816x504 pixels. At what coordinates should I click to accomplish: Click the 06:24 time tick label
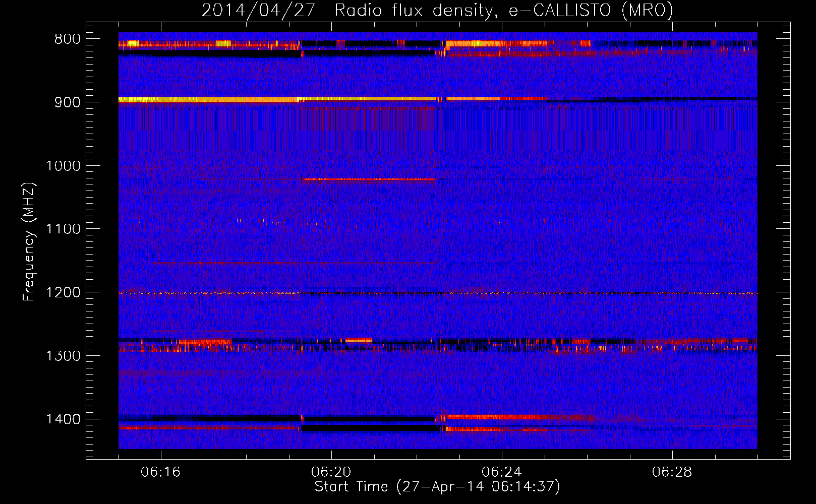[502, 472]
